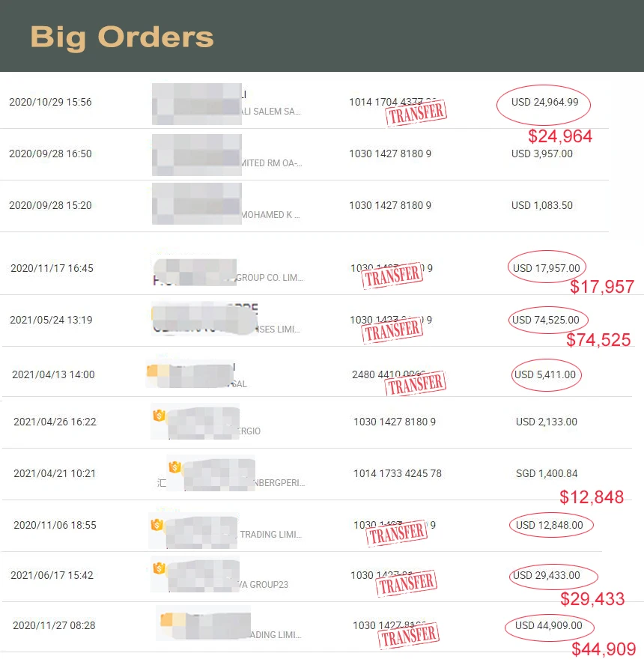Click the gold dollar badge in the 2020/11/06 row
This screenshot has height=671, width=644.
[x=157, y=525]
